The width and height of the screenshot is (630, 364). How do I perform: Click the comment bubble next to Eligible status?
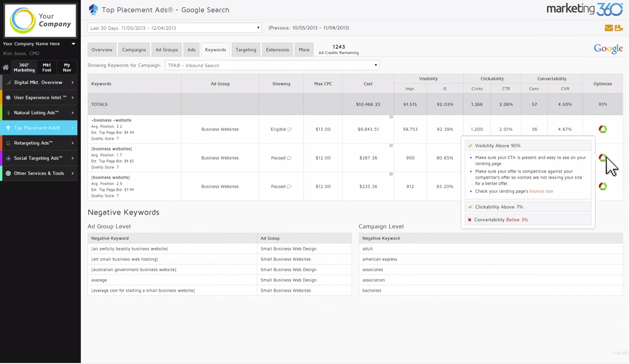pyautogui.click(x=290, y=129)
